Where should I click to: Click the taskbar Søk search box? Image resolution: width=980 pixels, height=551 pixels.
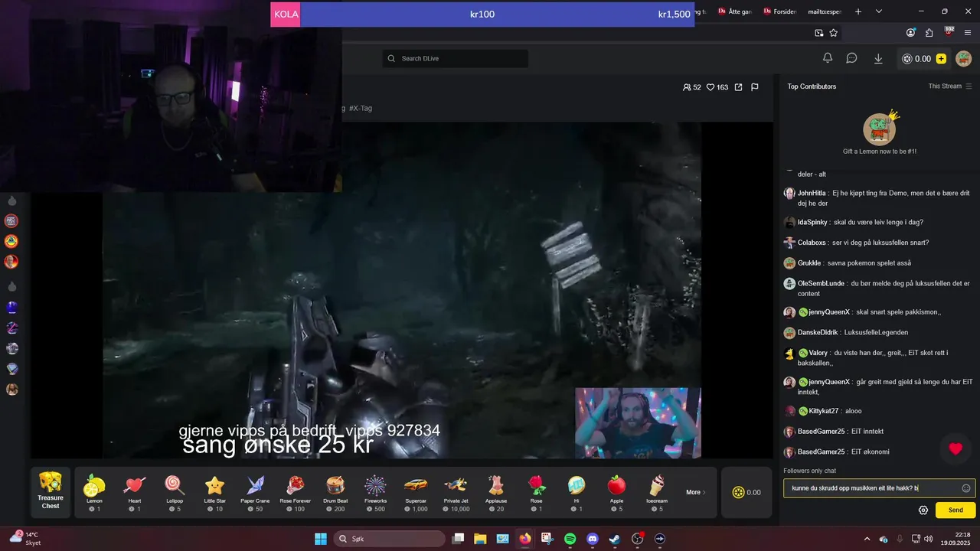coord(390,539)
